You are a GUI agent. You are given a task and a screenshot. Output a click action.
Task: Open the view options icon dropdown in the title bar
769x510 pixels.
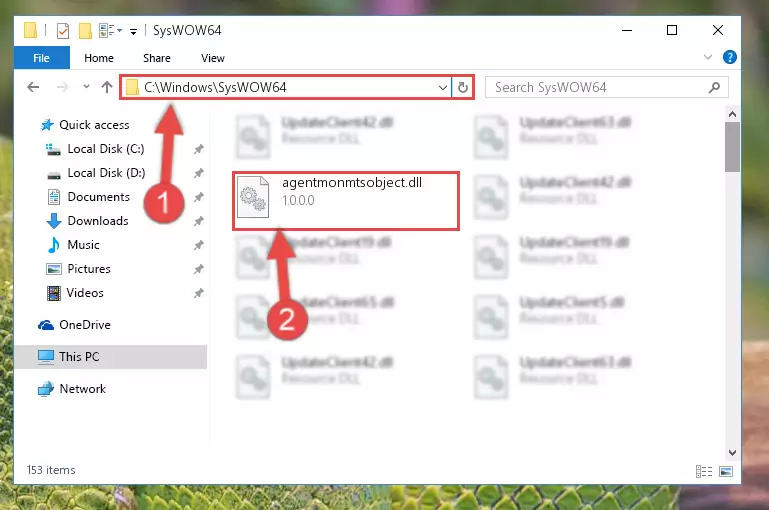pos(110,31)
